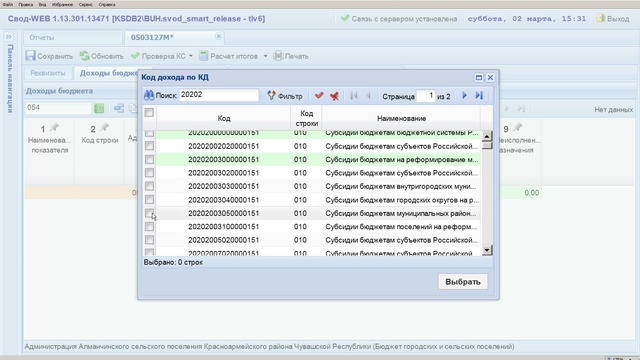Go to next page in dialog
The width and height of the screenshot is (640, 360).
point(464,96)
